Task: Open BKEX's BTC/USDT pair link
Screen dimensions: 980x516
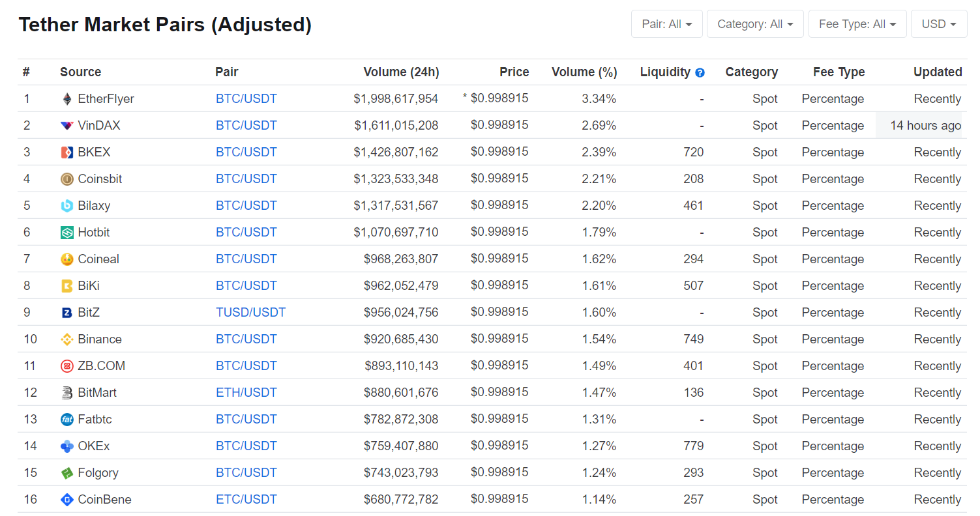Action: coord(246,152)
